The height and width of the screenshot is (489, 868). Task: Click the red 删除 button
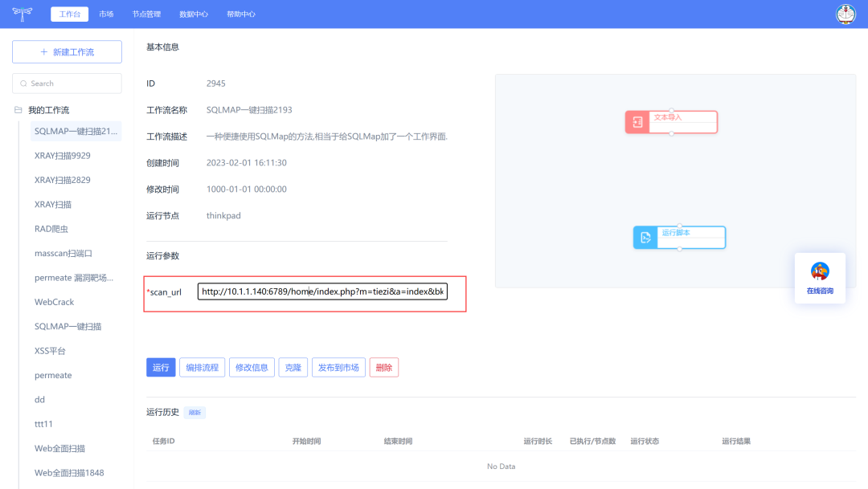coord(383,368)
